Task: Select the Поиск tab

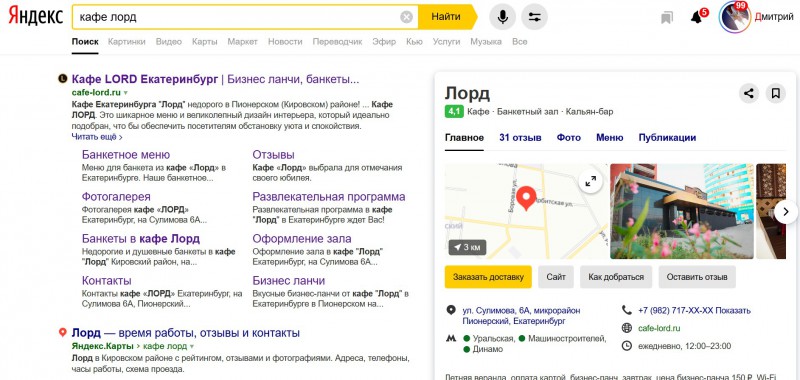Action: coord(85,42)
